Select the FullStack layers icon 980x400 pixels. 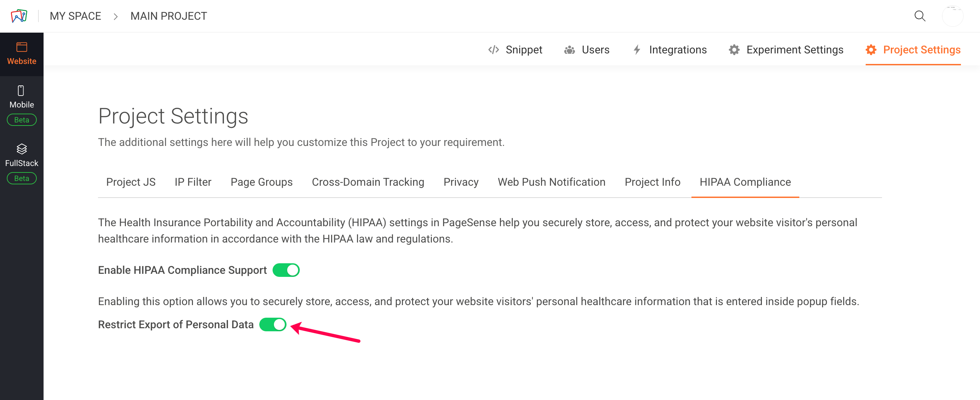(22, 149)
